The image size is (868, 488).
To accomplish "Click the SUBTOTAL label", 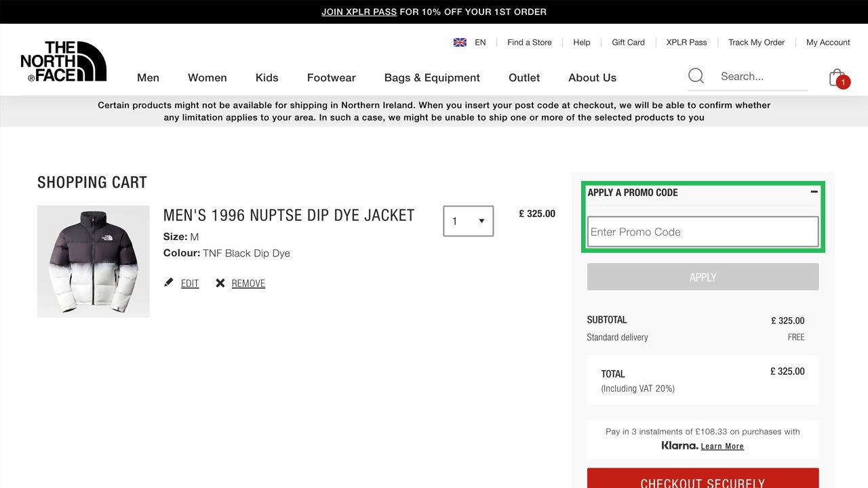I will (x=607, y=319).
